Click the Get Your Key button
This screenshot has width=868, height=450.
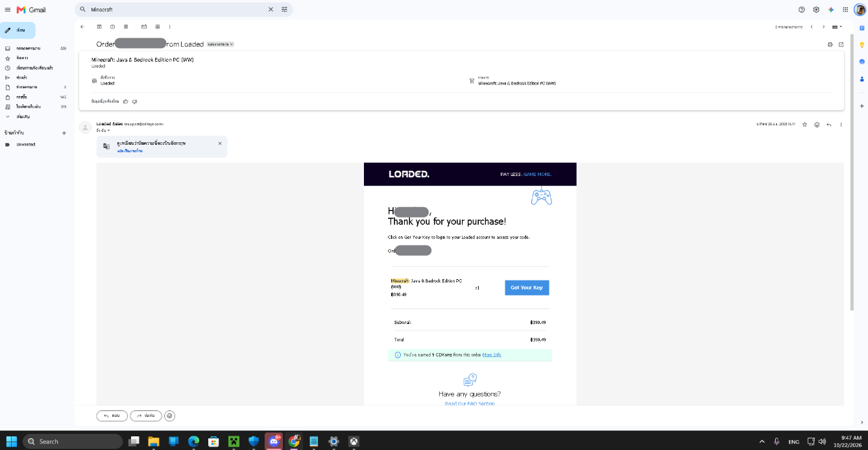pyautogui.click(x=527, y=288)
